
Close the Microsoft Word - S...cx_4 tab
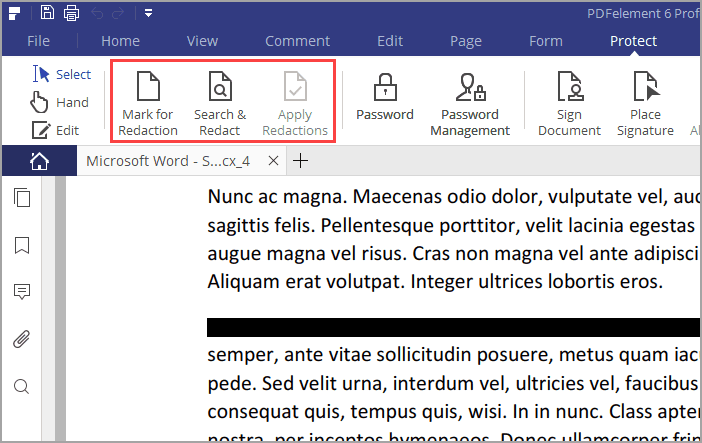tap(273, 160)
